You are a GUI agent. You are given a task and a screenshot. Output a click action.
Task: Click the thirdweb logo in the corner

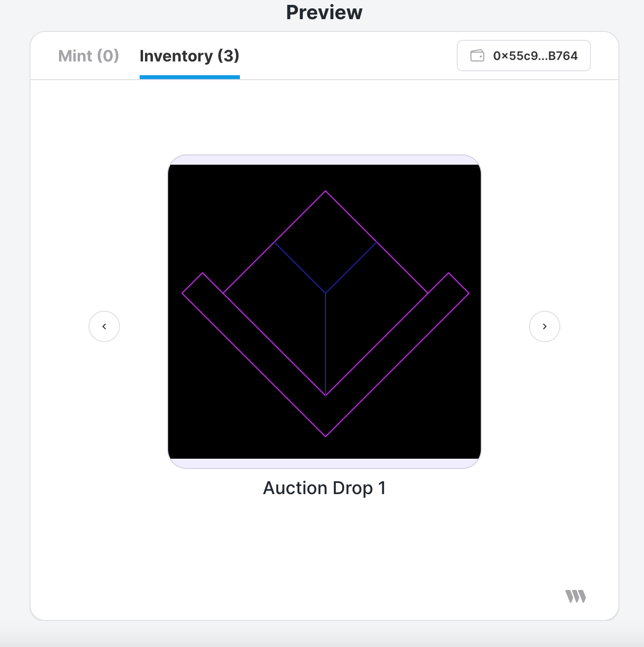coord(576,596)
